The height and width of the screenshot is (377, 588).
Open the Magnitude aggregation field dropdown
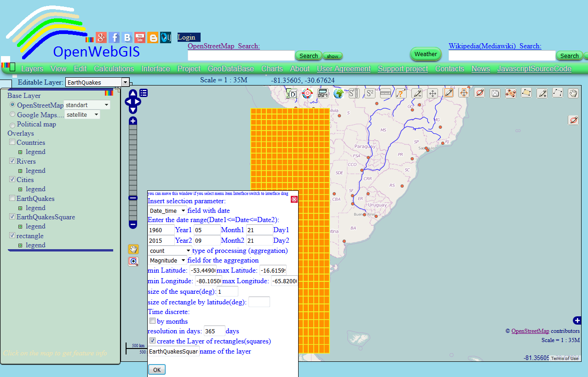[x=167, y=260]
